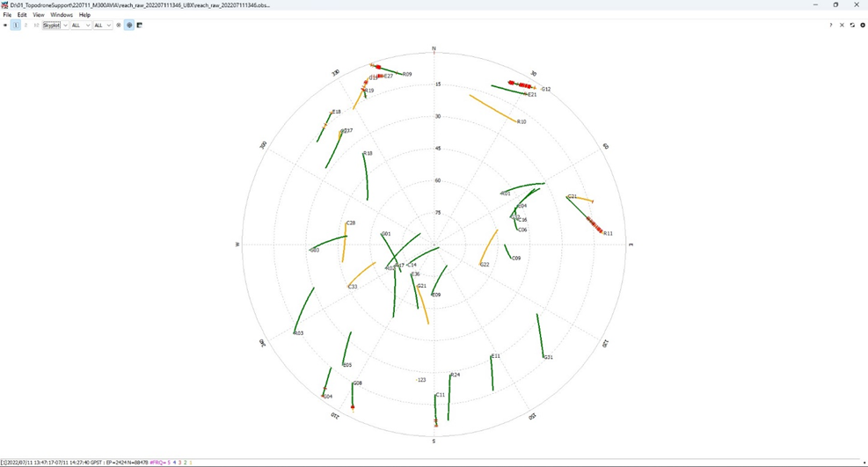The image size is (868, 467).
Task: Click satellite label C06 on skyplot
Action: [522, 230]
